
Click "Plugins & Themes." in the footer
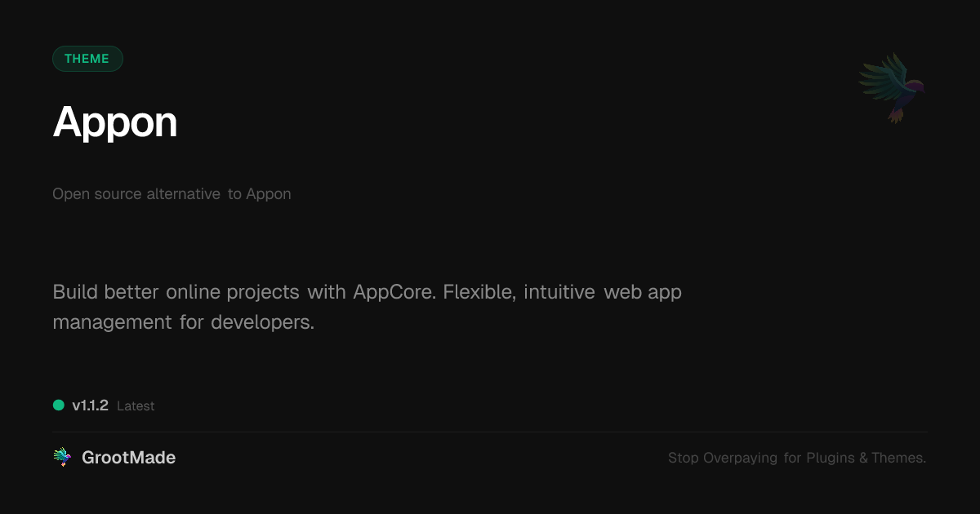(x=866, y=458)
